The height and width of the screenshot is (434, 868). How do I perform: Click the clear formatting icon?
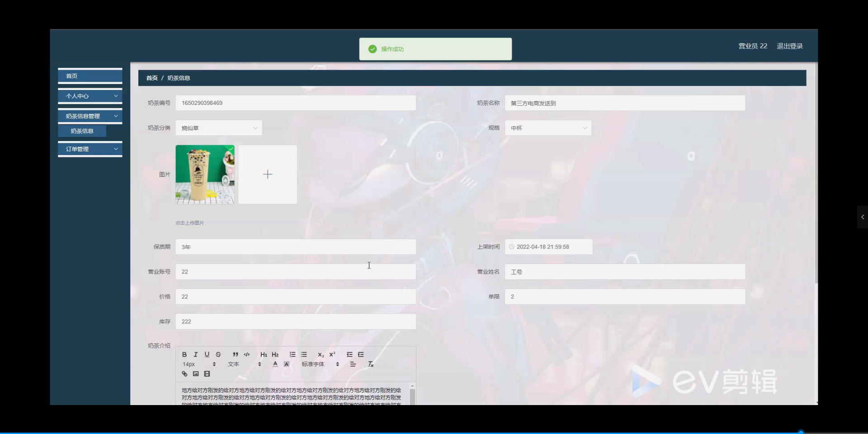point(370,364)
